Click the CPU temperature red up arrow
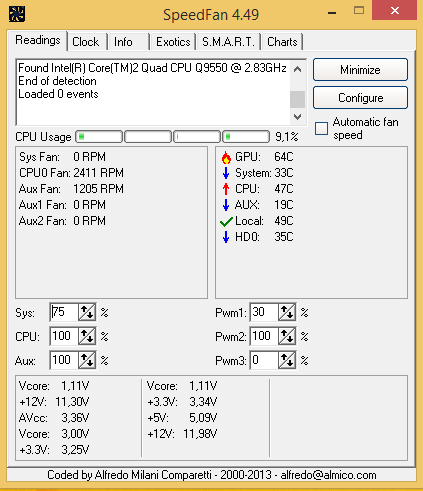 click(x=226, y=189)
